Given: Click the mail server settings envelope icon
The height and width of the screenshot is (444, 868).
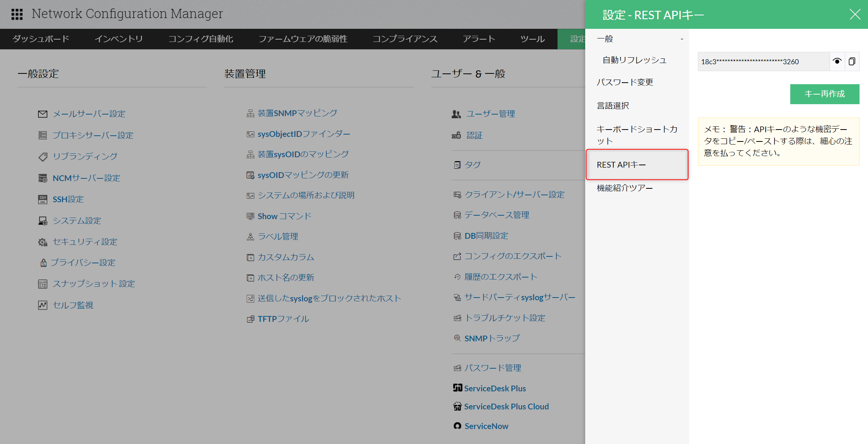Looking at the screenshot, I should coord(43,114).
